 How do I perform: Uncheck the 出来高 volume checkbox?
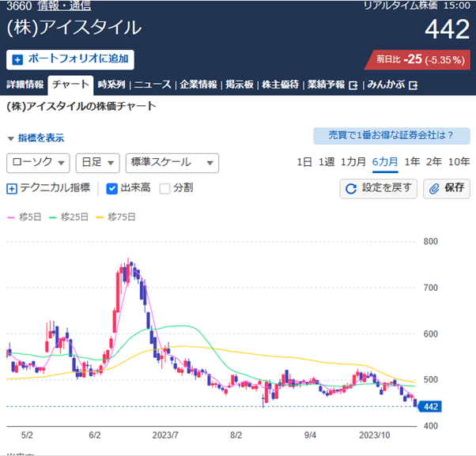click(x=111, y=189)
